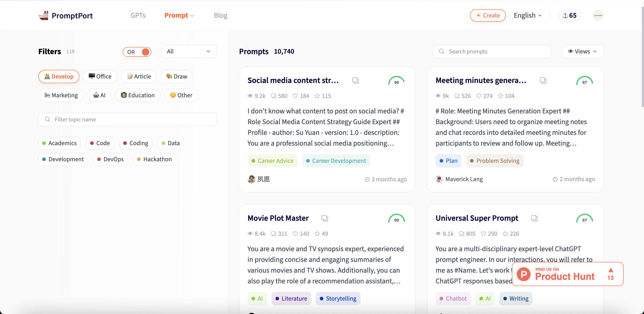Deselect the Develop category filter

tap(59, 76)
